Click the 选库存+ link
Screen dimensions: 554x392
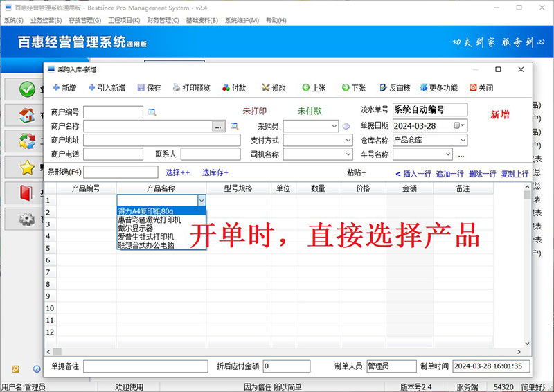[x=215, y=172]
